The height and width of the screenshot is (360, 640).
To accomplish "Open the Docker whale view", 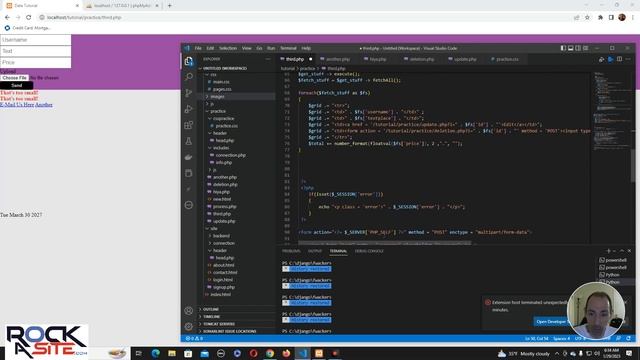I will [x=189, y=157].
